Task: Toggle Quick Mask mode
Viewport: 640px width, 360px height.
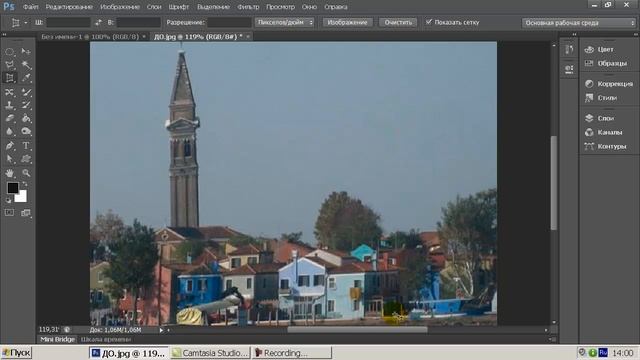Action: pos(9,213)
